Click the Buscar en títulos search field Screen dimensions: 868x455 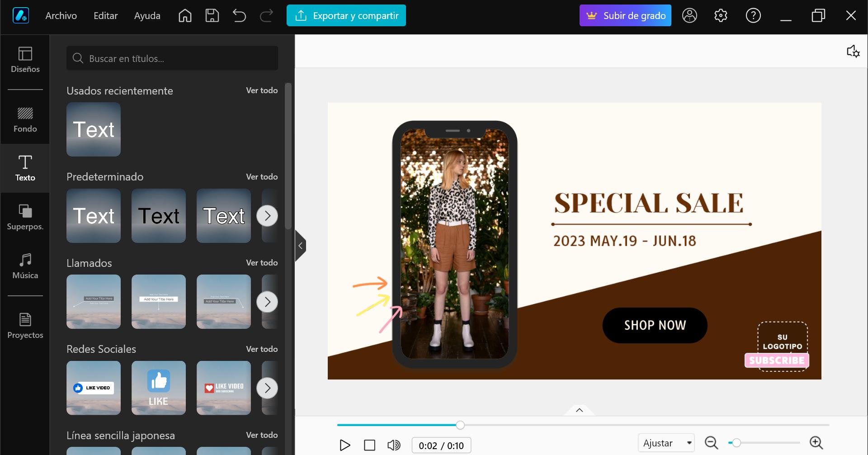point(172,58)
